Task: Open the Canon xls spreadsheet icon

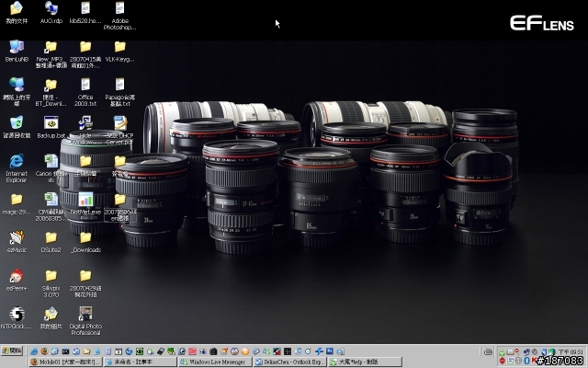Action: pyautogui.click(x=51, y=168)
